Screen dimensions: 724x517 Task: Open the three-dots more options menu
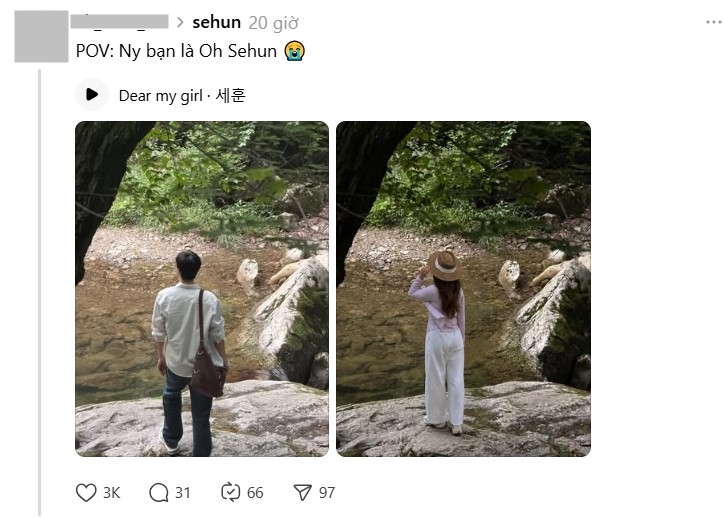714,22
